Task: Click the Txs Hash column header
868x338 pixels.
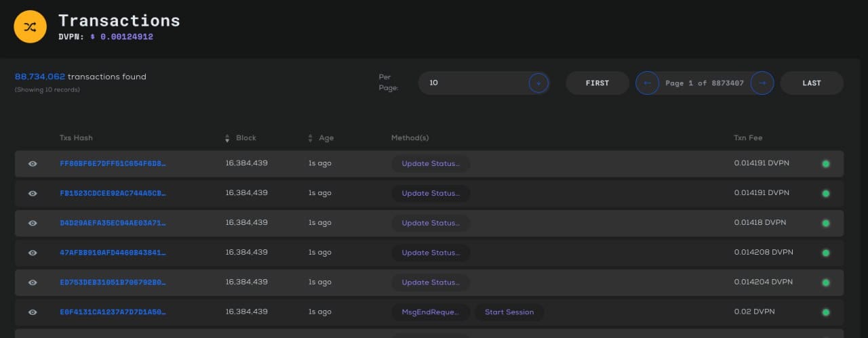Action: pyautogui.click(x=76, y=138)
